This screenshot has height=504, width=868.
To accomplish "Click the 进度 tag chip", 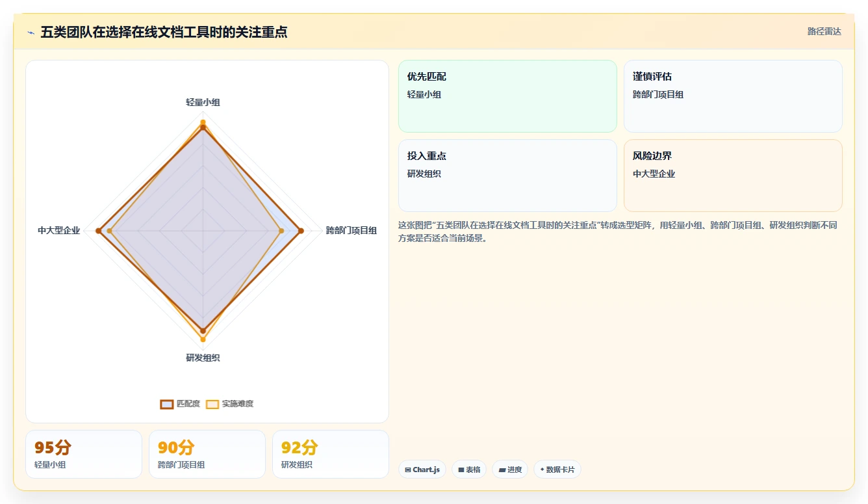I will 510,470.
